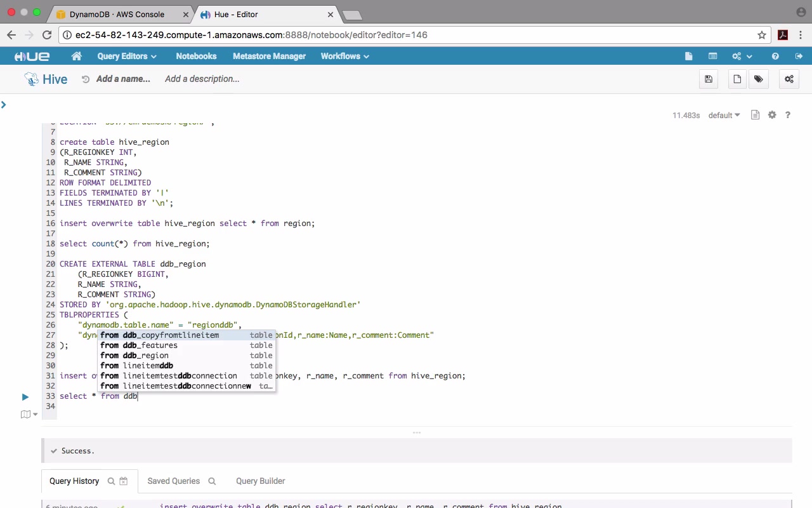Run the query with the play icon
Viewport: 812px width, 508px height.
coord(25,397)
